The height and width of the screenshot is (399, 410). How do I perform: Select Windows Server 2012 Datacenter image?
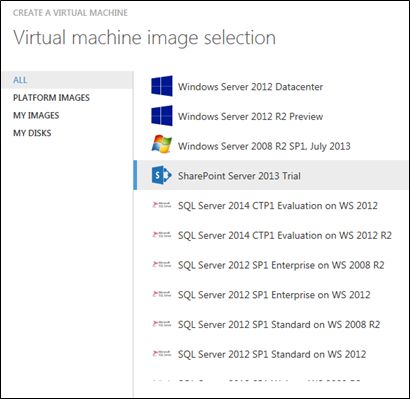pos(250,87)
